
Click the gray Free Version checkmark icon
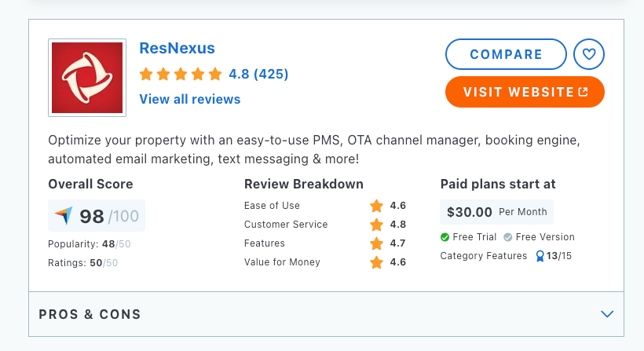tap(508, 237)
